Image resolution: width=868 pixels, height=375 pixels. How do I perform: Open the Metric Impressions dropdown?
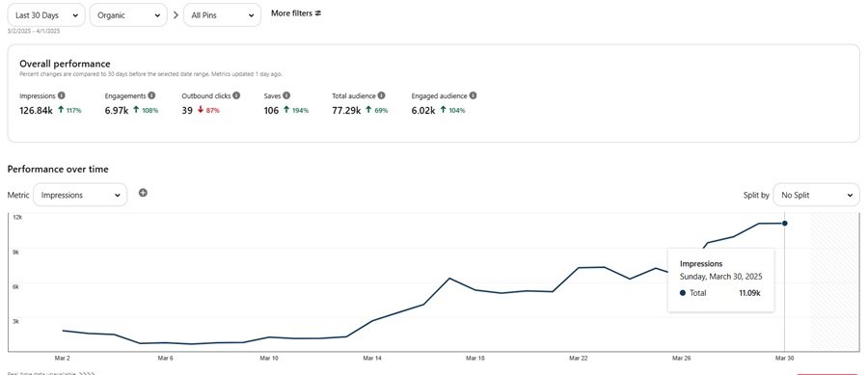pos(80,195)
